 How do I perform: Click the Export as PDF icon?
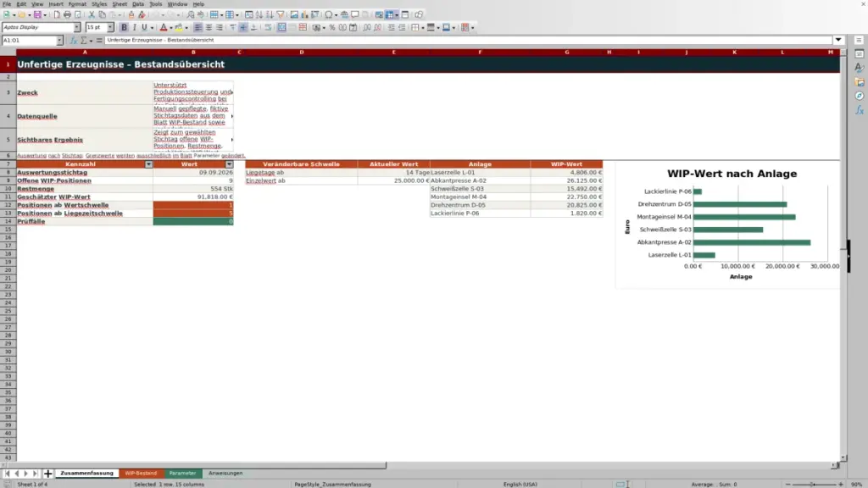[x=57, y=15]
